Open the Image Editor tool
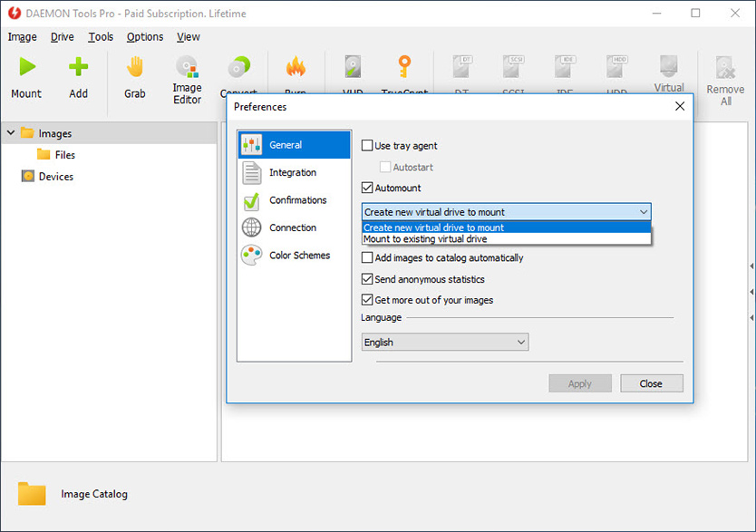This screenshot has width=756, height=532. point(187,66)
